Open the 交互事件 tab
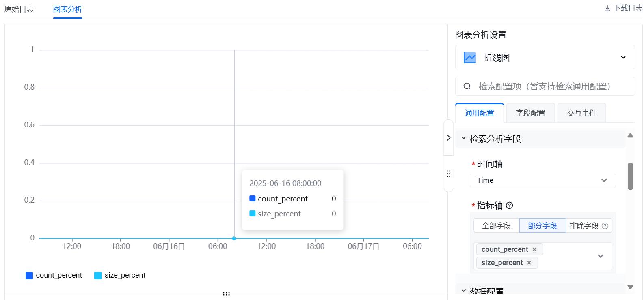 point(581,113)
